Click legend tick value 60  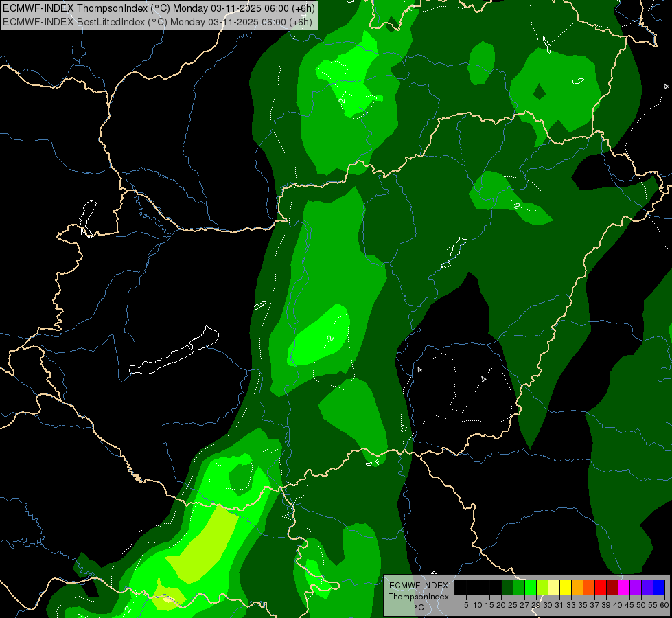[x=664, y=605]
